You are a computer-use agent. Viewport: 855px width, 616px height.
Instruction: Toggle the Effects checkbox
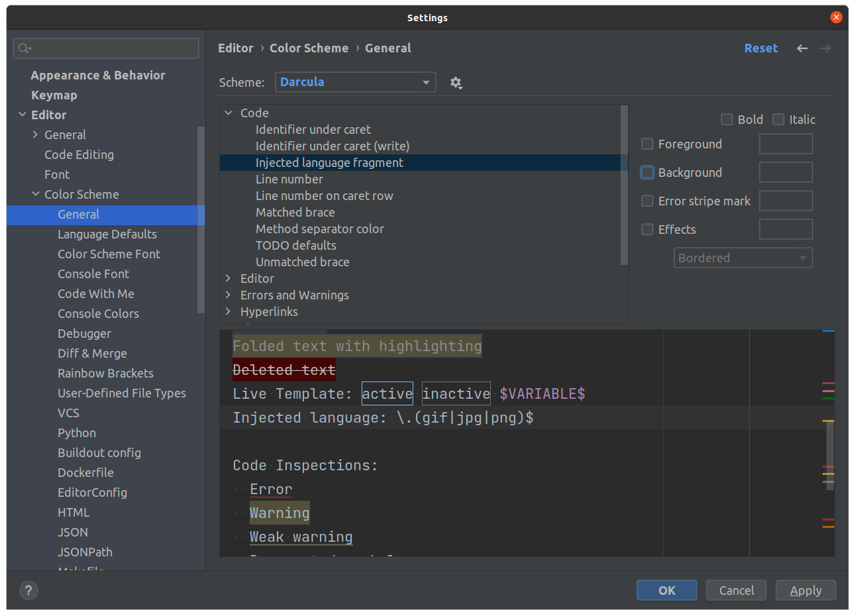click(648, 229)
